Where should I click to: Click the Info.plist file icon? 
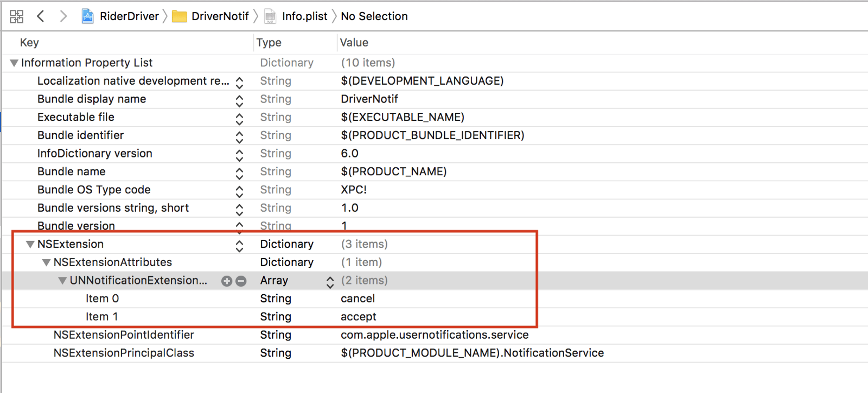pos(270,17)
